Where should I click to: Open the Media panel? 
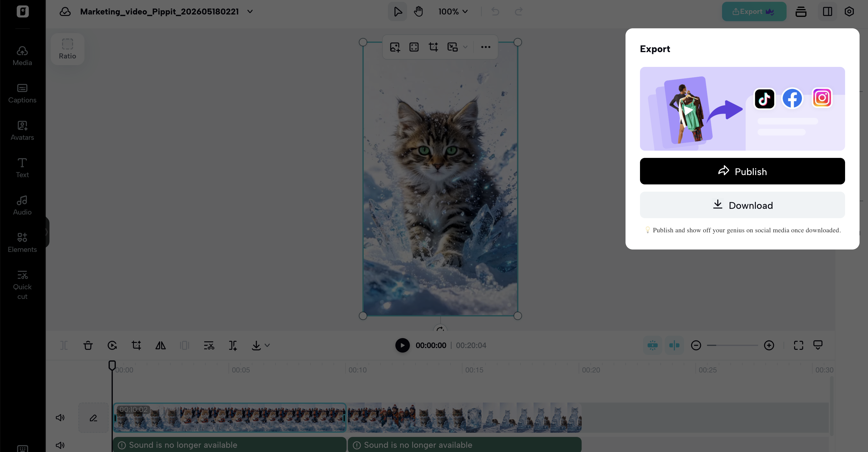pyautogui.click(x=22, y=56)
